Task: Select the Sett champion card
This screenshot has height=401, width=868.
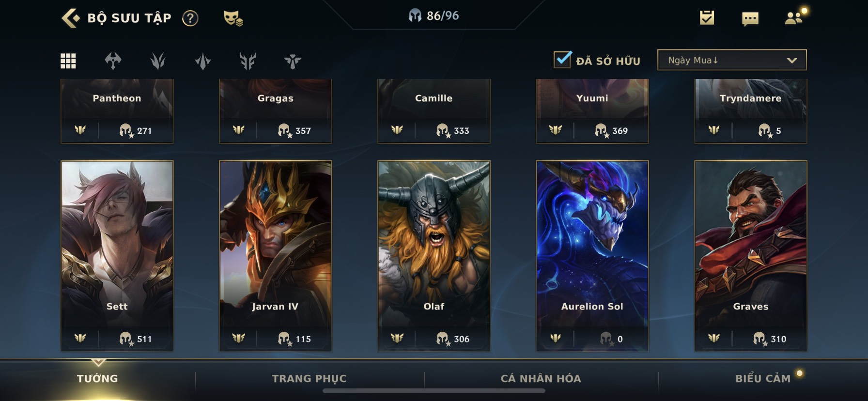Action: (x=117, y=256)
